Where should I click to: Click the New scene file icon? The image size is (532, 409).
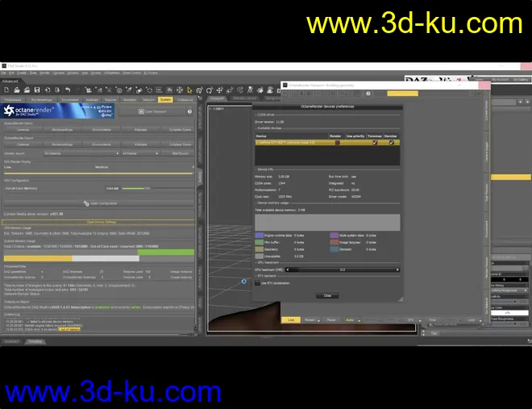click(x=6, y=90)
